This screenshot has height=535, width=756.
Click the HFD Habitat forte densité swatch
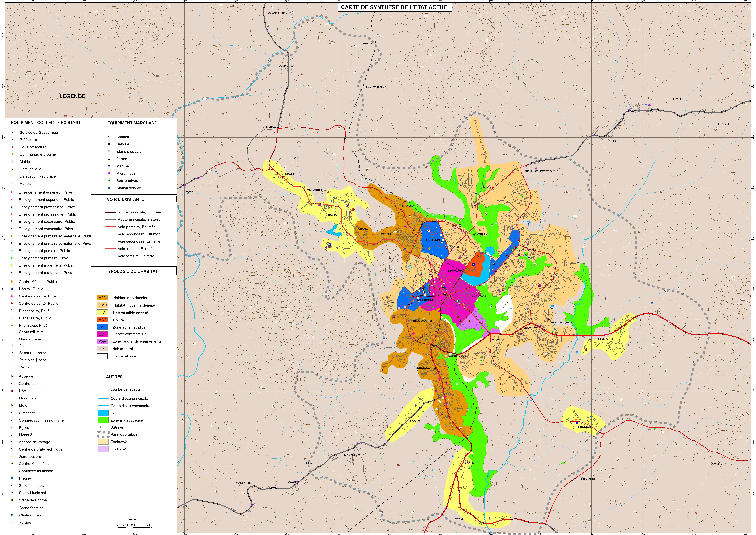(102, 298)
